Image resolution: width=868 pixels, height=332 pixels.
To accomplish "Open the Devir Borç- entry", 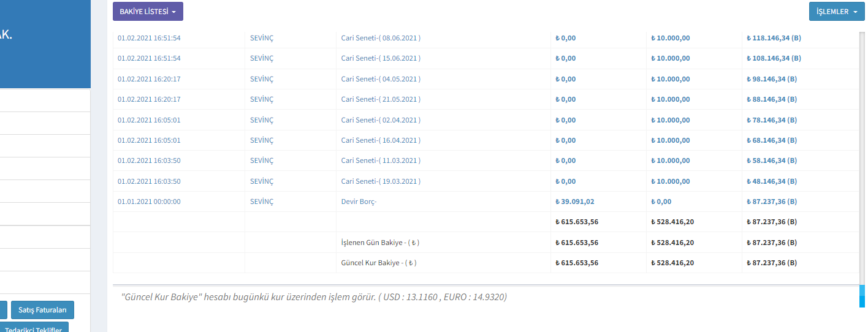I will (x=359, y=202).
